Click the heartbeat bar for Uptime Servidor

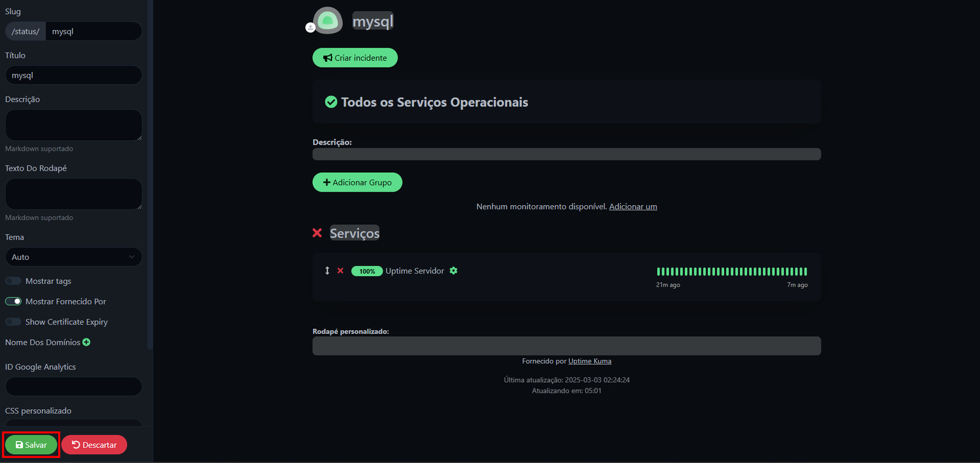click(x=731, y=271)
